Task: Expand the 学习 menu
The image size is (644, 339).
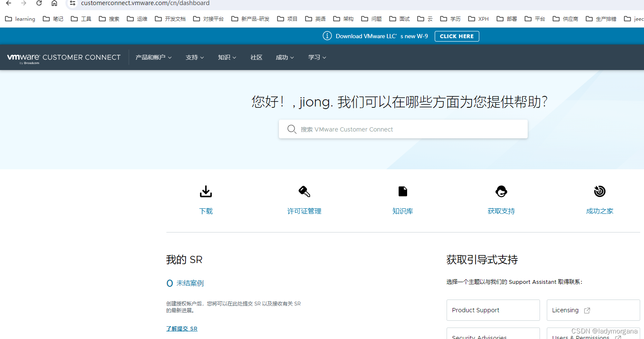Action: [317, 57]
